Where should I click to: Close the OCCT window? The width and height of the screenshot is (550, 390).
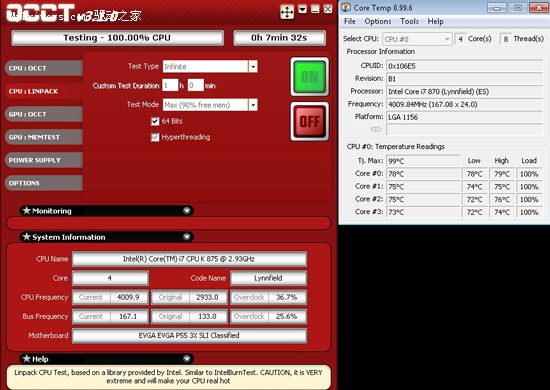[328, 9]
